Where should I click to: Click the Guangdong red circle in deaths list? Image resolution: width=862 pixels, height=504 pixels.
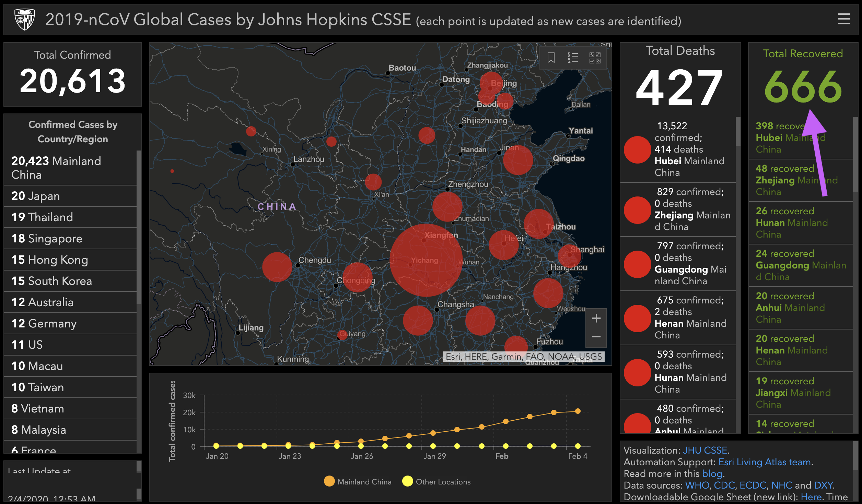coord(638,264)
